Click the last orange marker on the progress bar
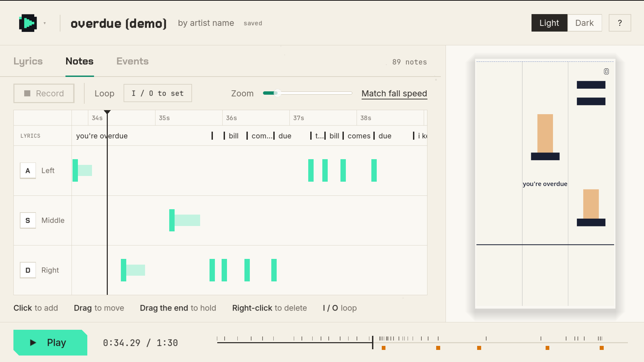This screenshot has width=644, height=362. tap(602, 348)
